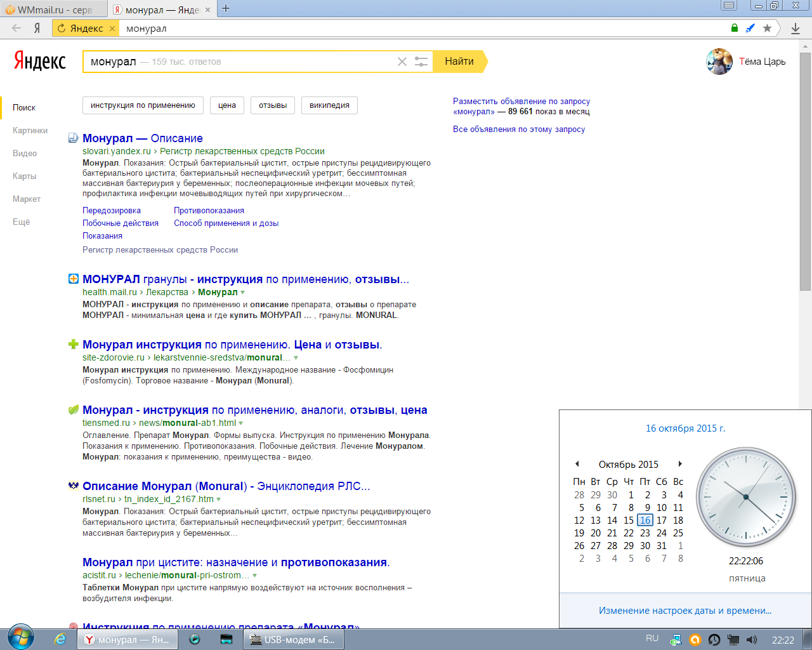The width and height of the screenshot is (812, 650).
Task: Click the 'отзывы' suggestion chip
Action: (x=273, y=105)
